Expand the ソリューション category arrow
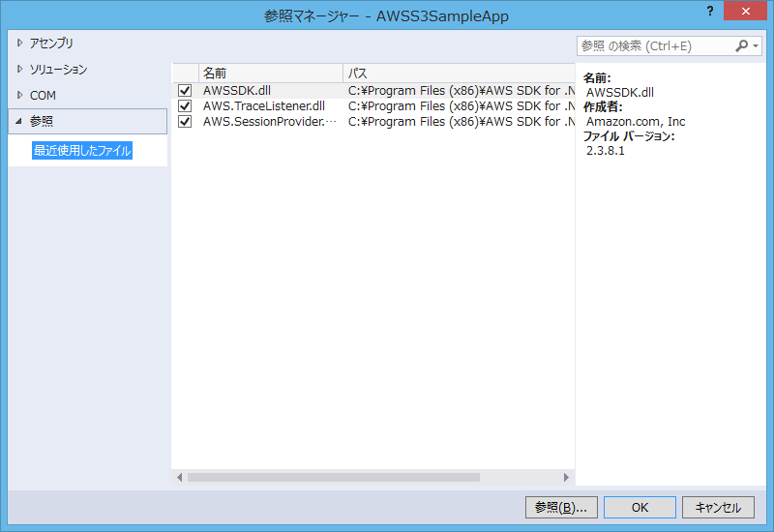The image size is (774, 532). (19, 69)
